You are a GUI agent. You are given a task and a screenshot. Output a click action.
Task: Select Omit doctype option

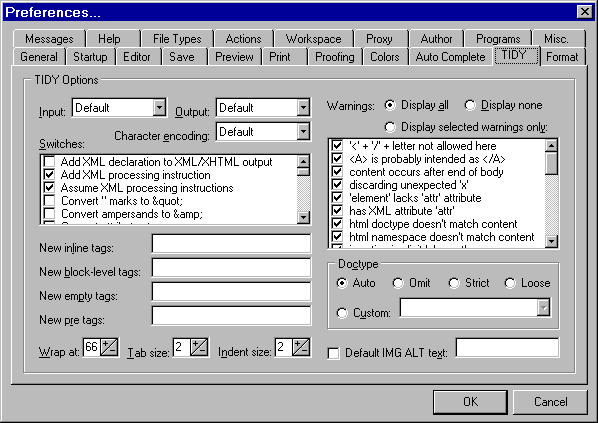[398, 283]
